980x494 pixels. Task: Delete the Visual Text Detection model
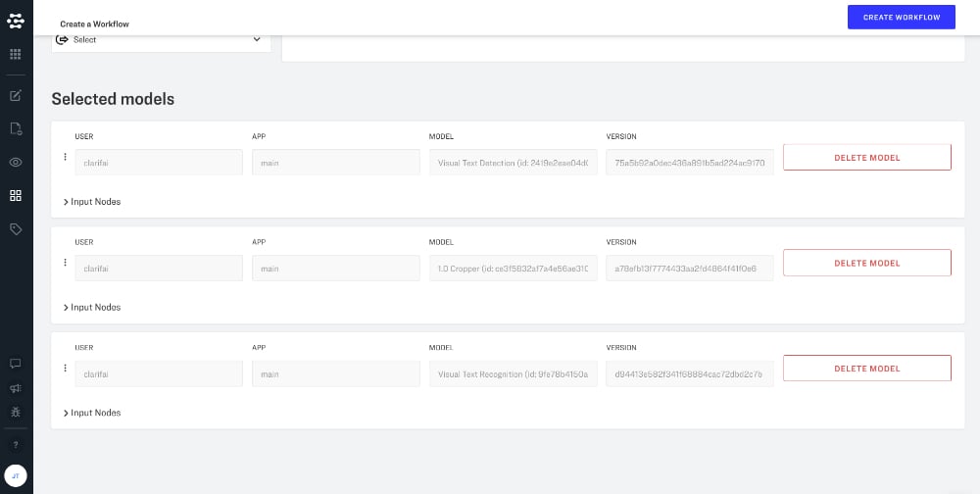pos(866,158)
